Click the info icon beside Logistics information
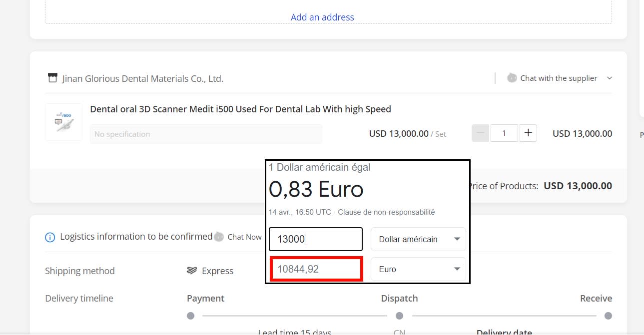The height and width of the screenshot is (335, 644). click(50, 237)
